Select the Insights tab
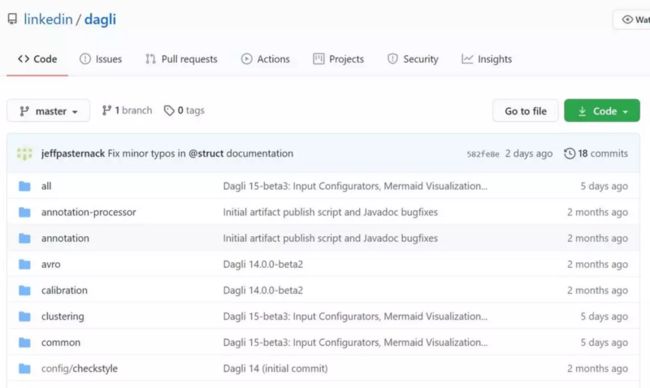Image resolution: width=650 pixels, height=388 pixels. tap(487, 59)
